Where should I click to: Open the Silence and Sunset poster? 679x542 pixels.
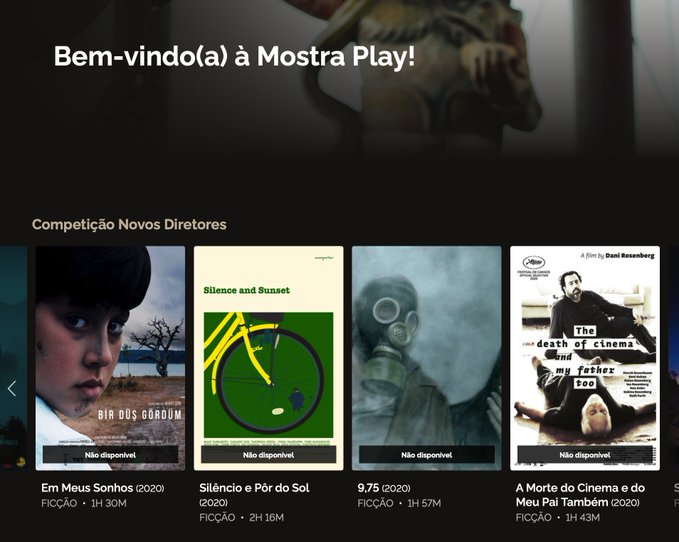point(268,358)
